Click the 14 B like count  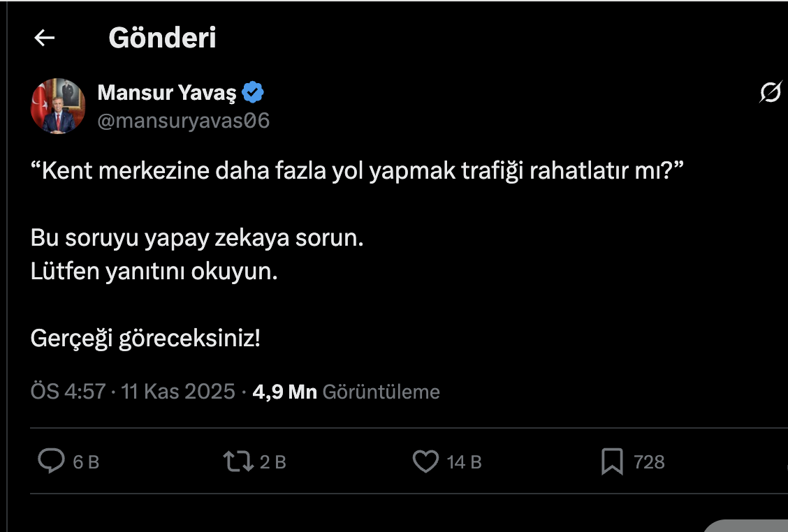click(x=465, y=462)
